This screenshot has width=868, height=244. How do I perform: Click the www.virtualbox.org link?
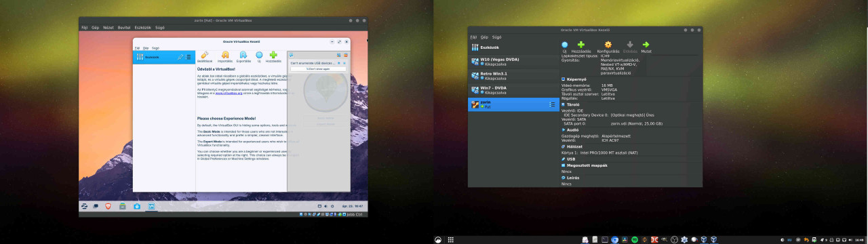point(229,94)
